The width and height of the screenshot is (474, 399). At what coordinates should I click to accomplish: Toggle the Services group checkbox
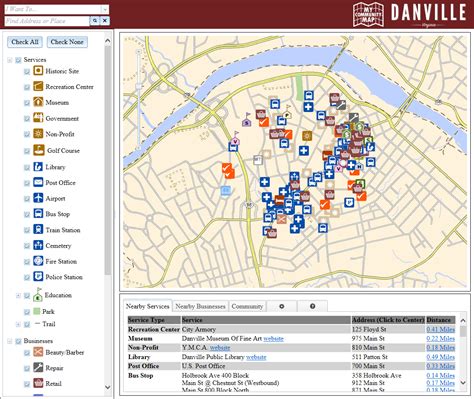pos(18,60)
